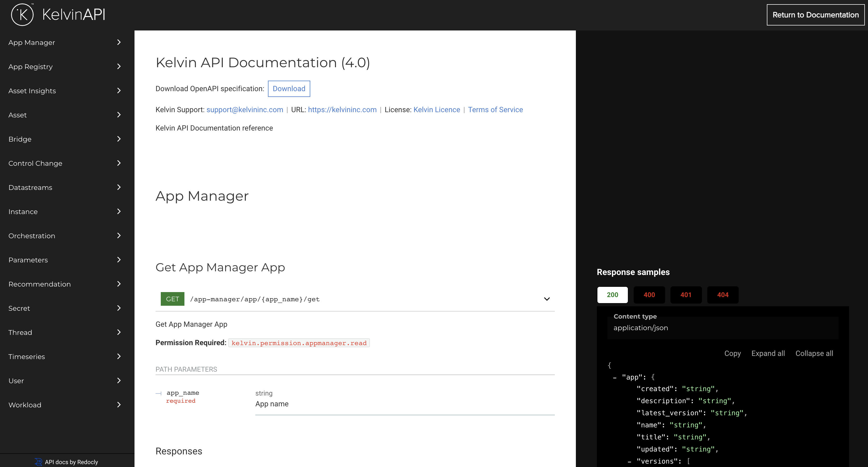Select the 401 response sample tab

pos(686,295)
